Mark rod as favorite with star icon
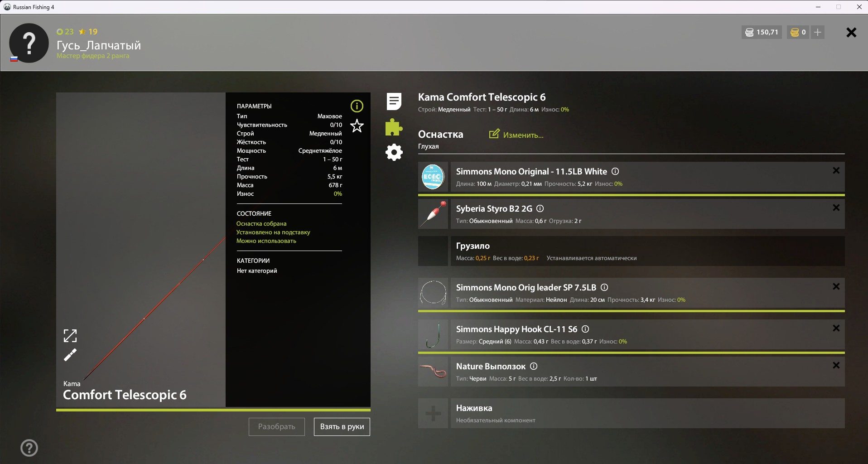The image size is (868, 464). pos(357,126)
